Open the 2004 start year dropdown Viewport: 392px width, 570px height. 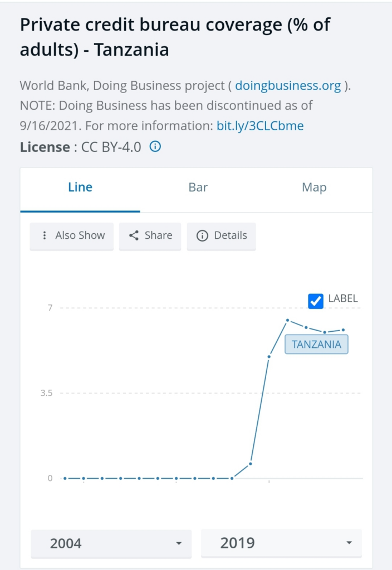(x=111, y=543)
